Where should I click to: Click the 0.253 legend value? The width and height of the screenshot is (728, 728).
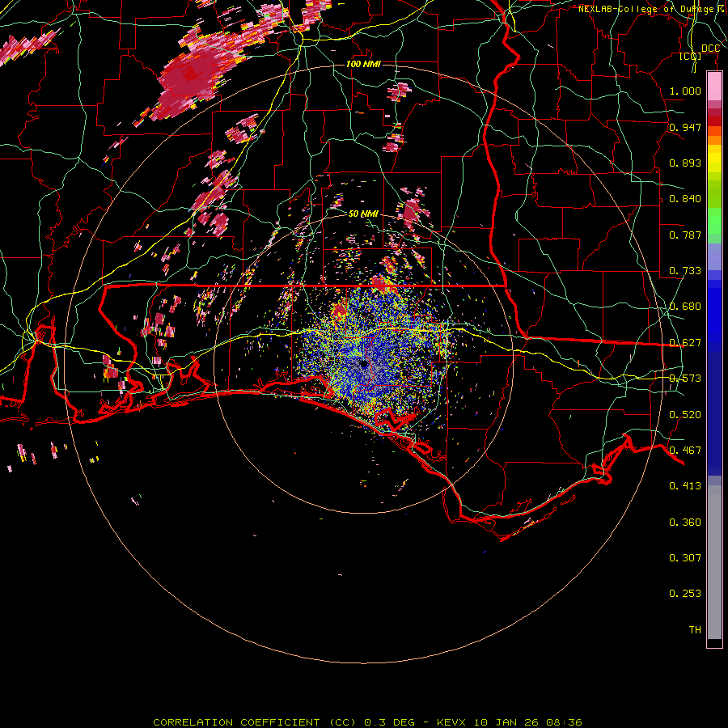[x=685, y=594]
